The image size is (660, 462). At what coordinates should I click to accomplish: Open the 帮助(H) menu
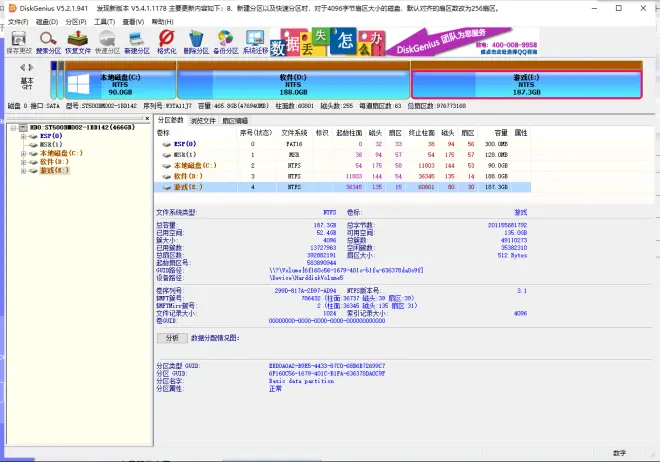(162, 22)
